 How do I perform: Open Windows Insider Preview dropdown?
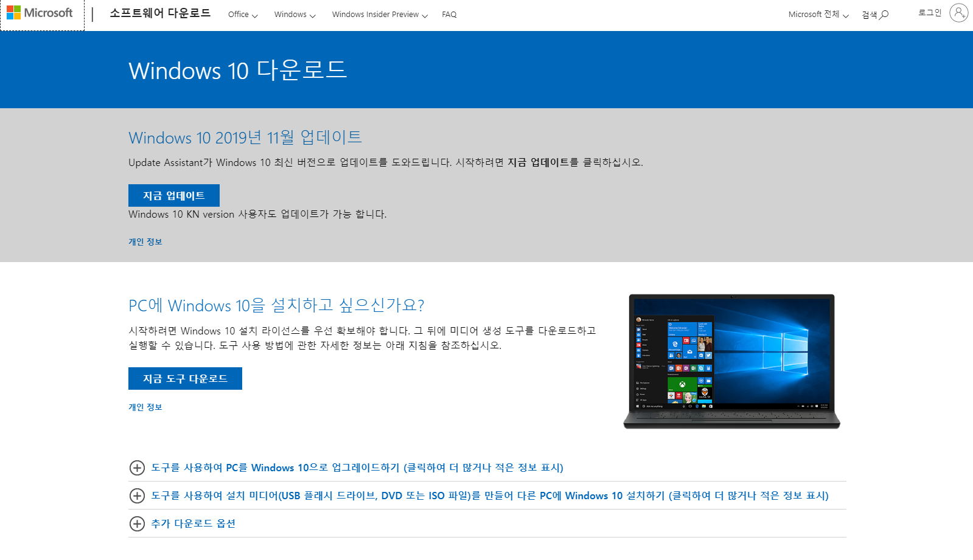click(380, 14)
